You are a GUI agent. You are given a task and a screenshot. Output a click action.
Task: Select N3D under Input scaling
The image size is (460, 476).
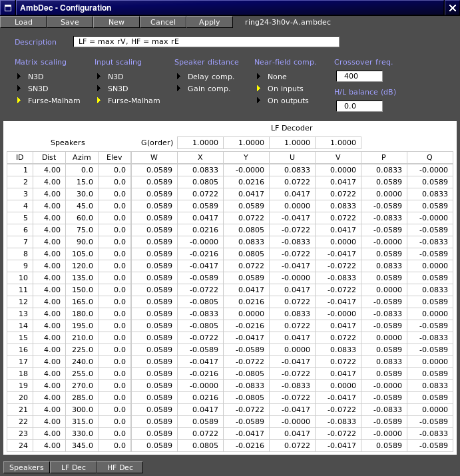pos(111,77)
